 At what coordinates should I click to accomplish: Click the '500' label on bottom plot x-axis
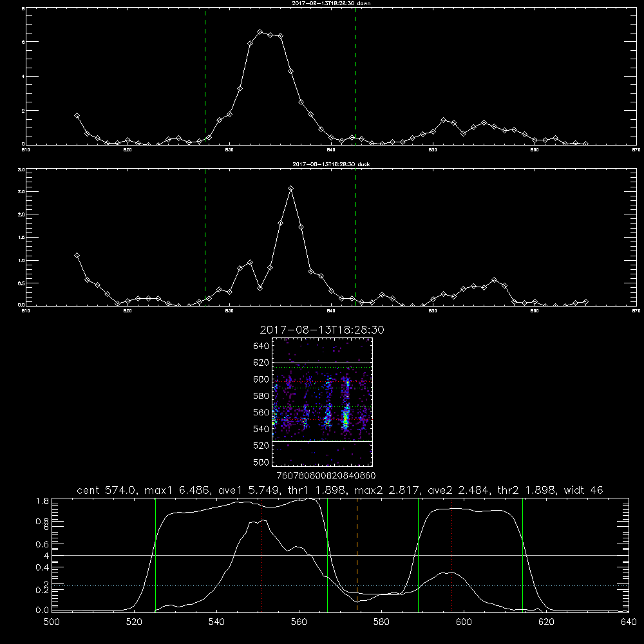(x=52, y=622)
